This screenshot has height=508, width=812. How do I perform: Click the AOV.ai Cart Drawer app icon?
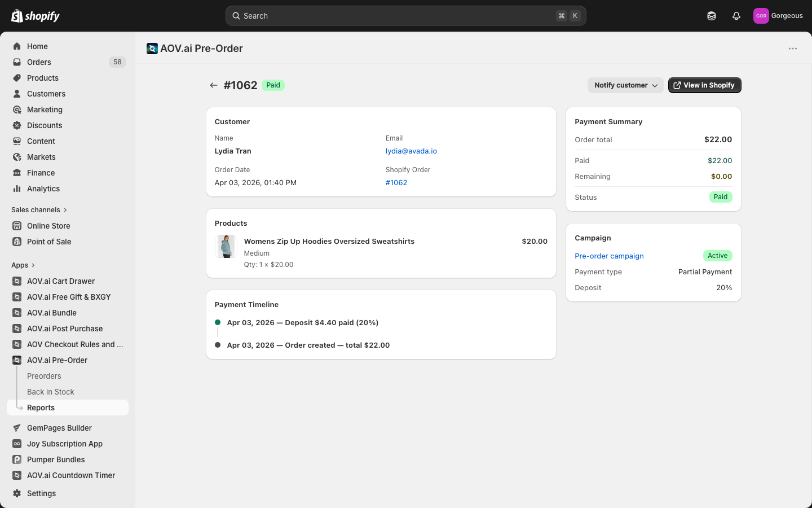(x=17, y=281)
